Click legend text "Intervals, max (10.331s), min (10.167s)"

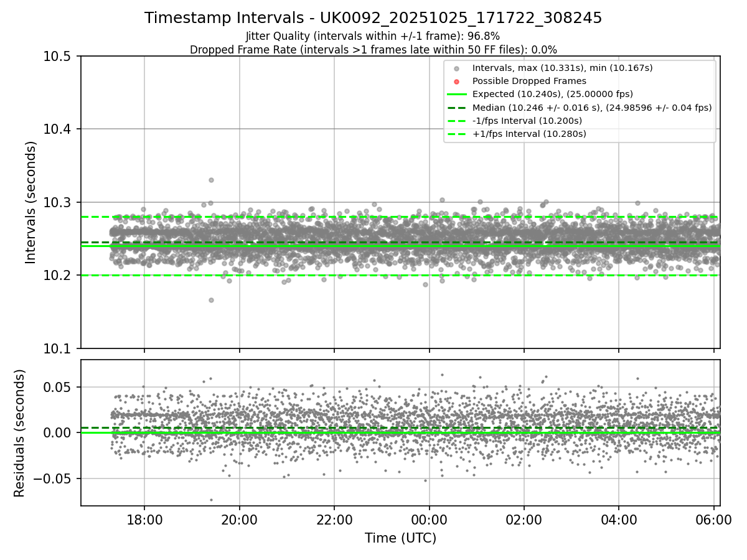pyautogui.click(x=562, y=68)
